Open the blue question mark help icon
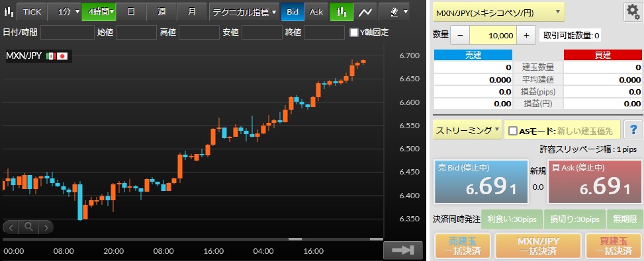Viewport: 644px width, 261px height. click(x=633, y=130)
